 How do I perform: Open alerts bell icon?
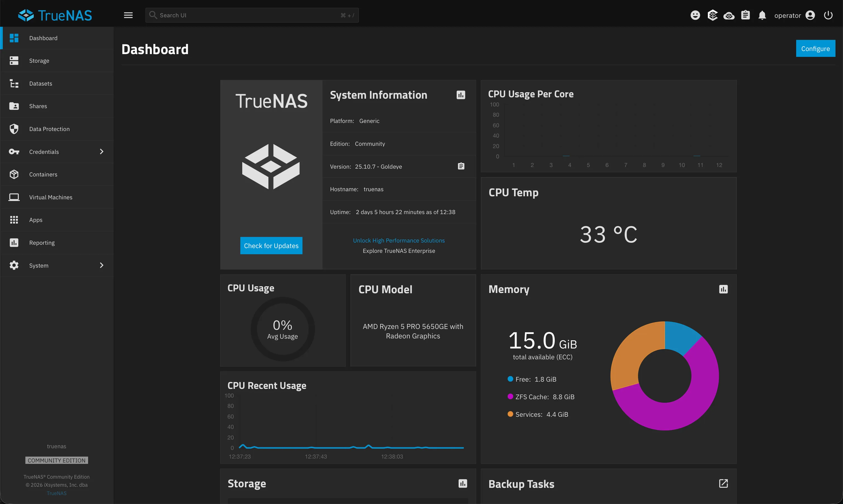(x=762, y=15)
